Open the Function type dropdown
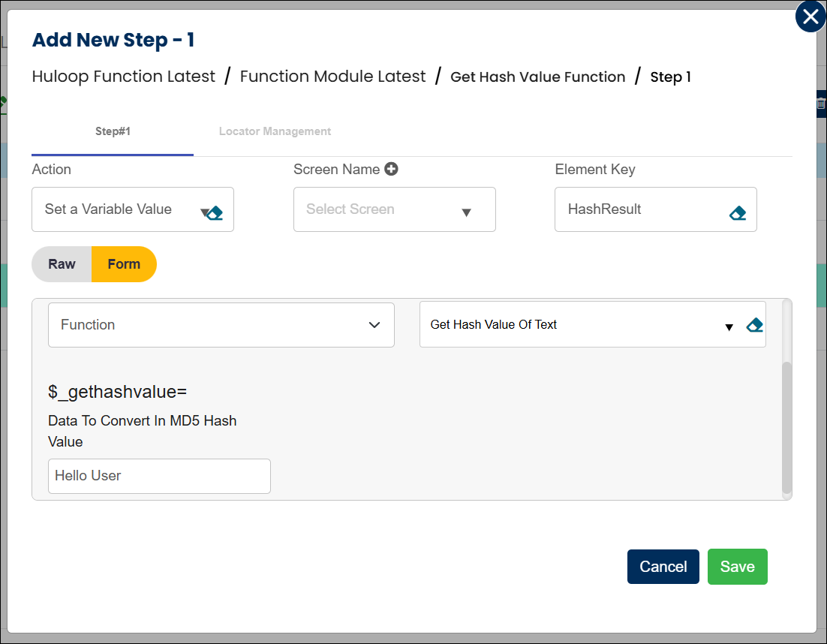This screenshot has width=827, height=644. point(221,325)
